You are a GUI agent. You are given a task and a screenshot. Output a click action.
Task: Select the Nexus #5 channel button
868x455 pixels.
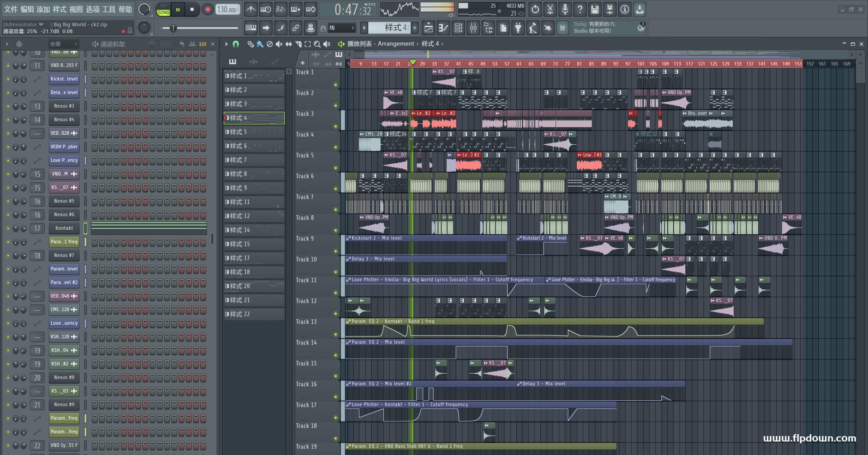(64, 201)
